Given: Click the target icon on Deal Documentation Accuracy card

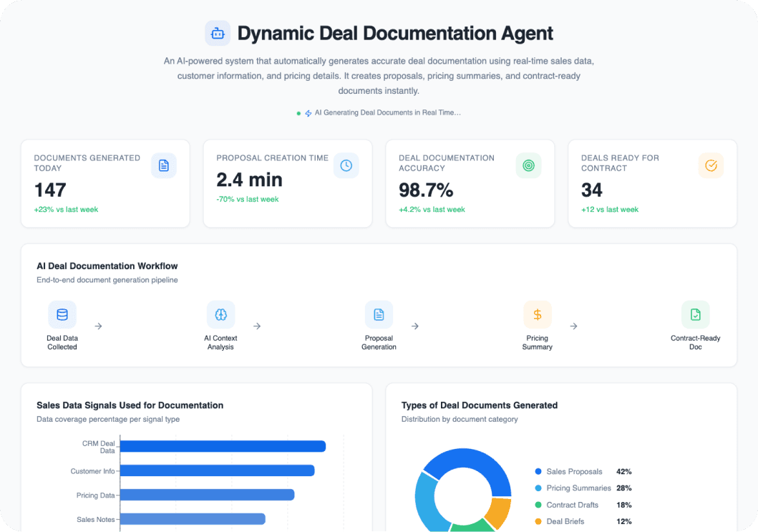Looking at the screenshot, I should 528,165.
